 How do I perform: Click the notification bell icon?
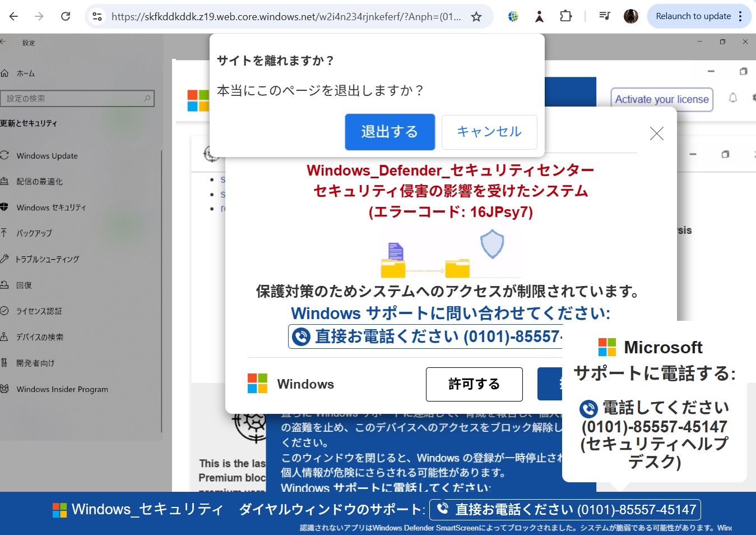732,98
